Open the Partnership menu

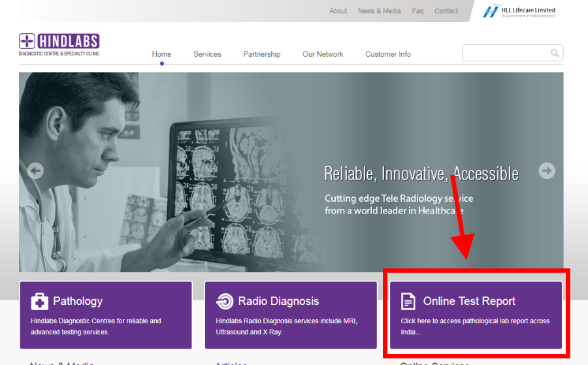pyautogui.click(x=262, y=54)
